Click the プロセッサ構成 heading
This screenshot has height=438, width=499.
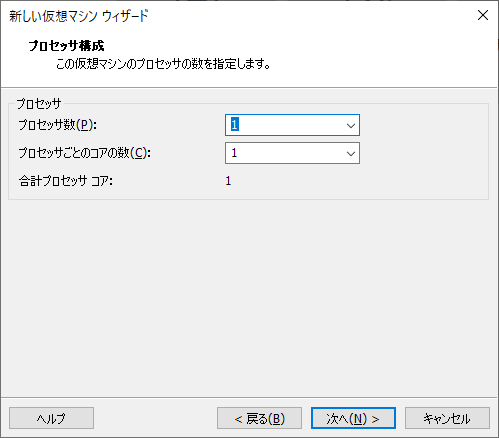tap(66, 46)
